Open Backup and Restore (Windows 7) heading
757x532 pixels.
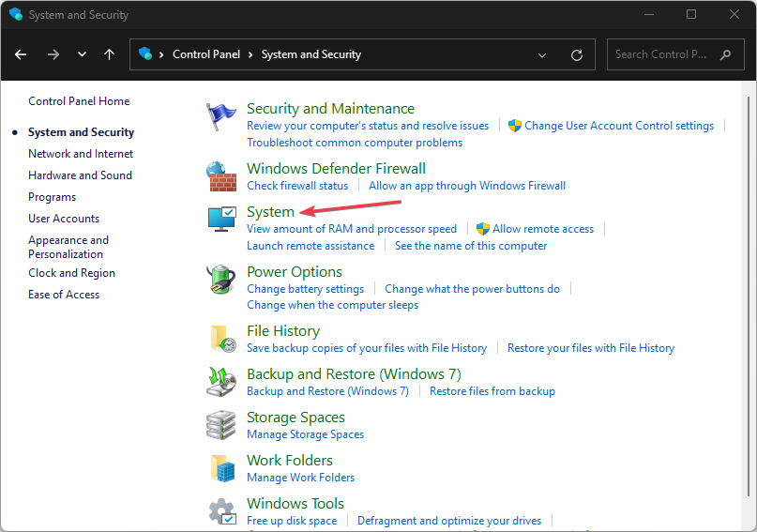[x=354, y=374]
